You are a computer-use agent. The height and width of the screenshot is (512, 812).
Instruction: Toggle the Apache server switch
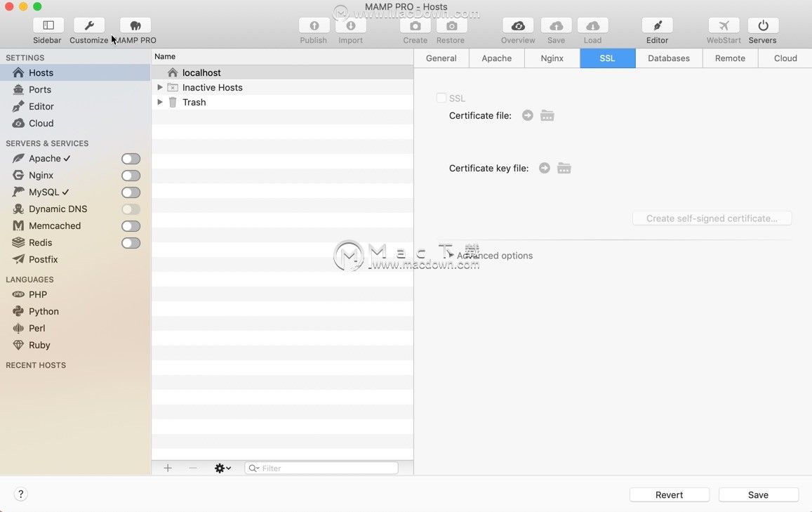click(x=131, y=159)
